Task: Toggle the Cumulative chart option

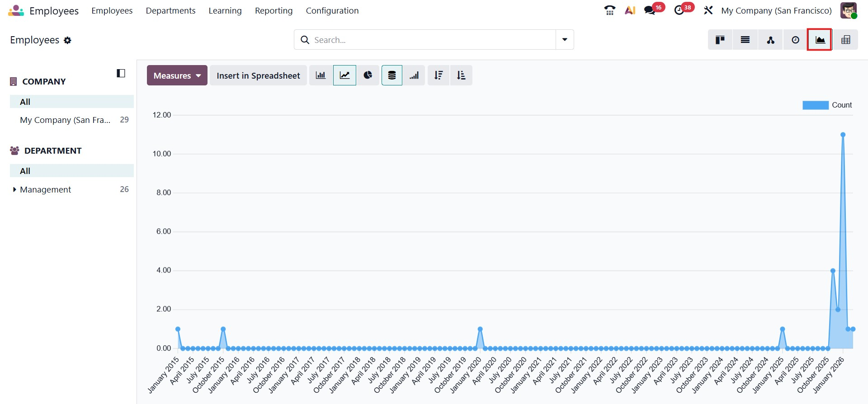Action: (414, 75)
